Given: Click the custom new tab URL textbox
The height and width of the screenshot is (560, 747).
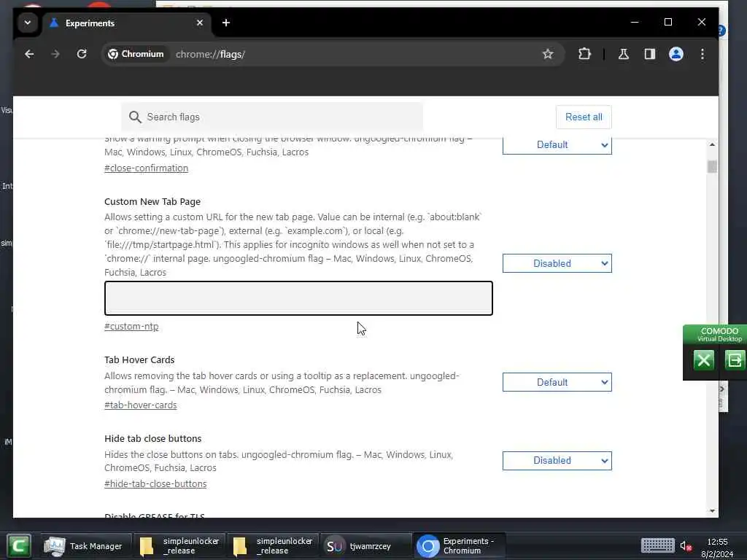Looking at the screenshot, I should click(298, 298).
